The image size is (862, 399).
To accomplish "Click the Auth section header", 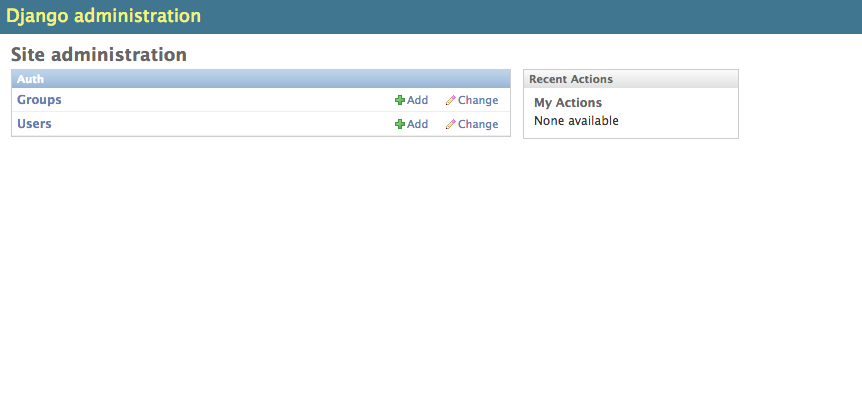I will [261, 79].
